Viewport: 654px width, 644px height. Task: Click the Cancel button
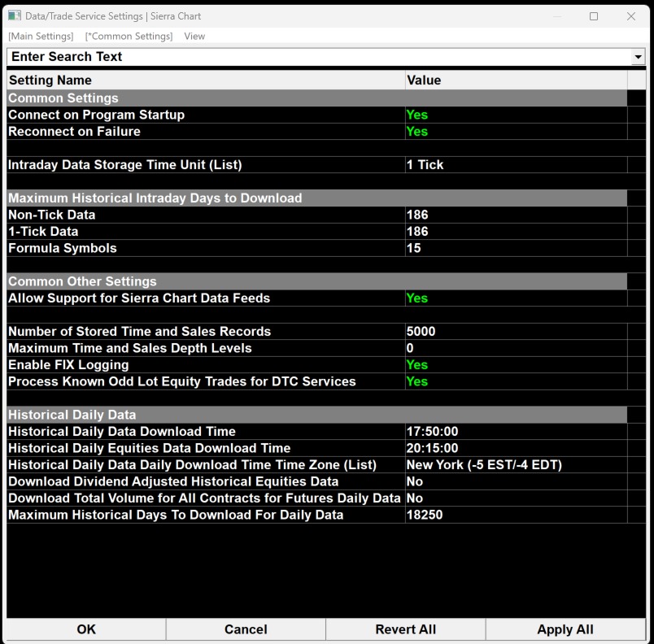(x=246, y=629)
